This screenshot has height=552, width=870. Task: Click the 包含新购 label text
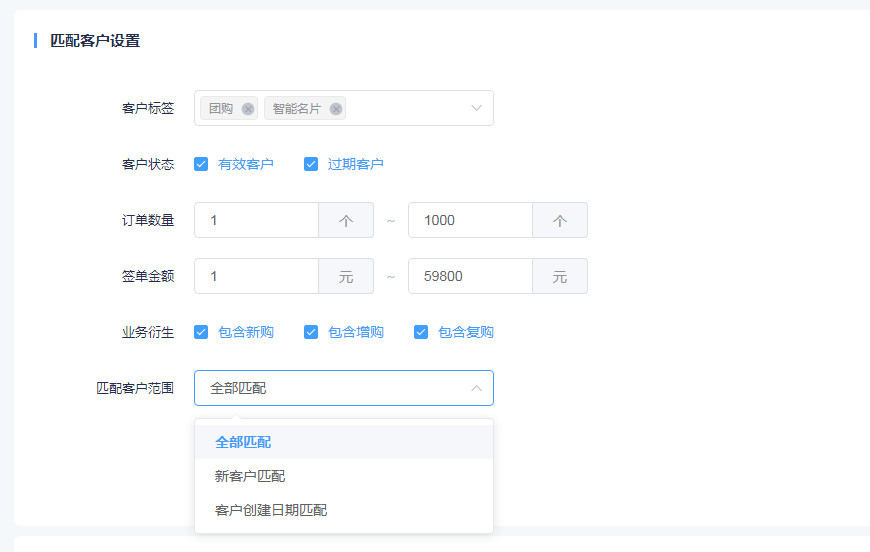246,332
